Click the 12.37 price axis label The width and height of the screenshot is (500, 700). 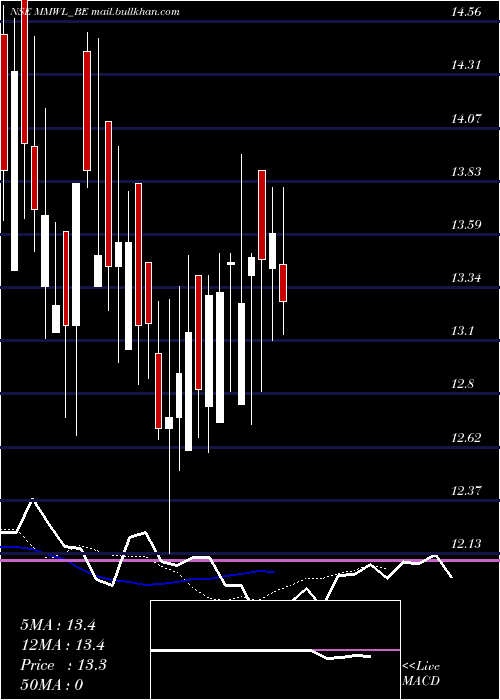(466, 491)
